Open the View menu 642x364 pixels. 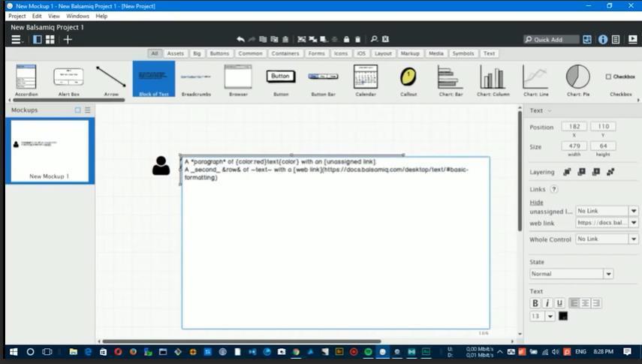[54, 16]
